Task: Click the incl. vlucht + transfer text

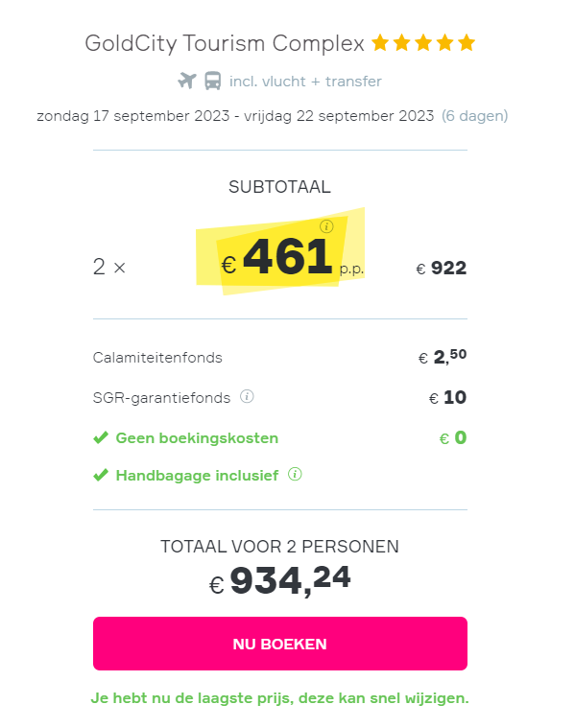Action: coord(305,82)
